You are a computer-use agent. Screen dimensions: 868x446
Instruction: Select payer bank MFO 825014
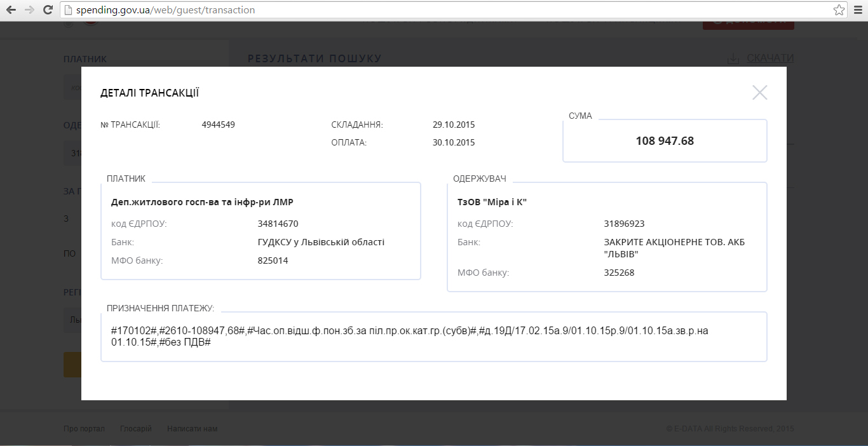click(x=273, y=260)
